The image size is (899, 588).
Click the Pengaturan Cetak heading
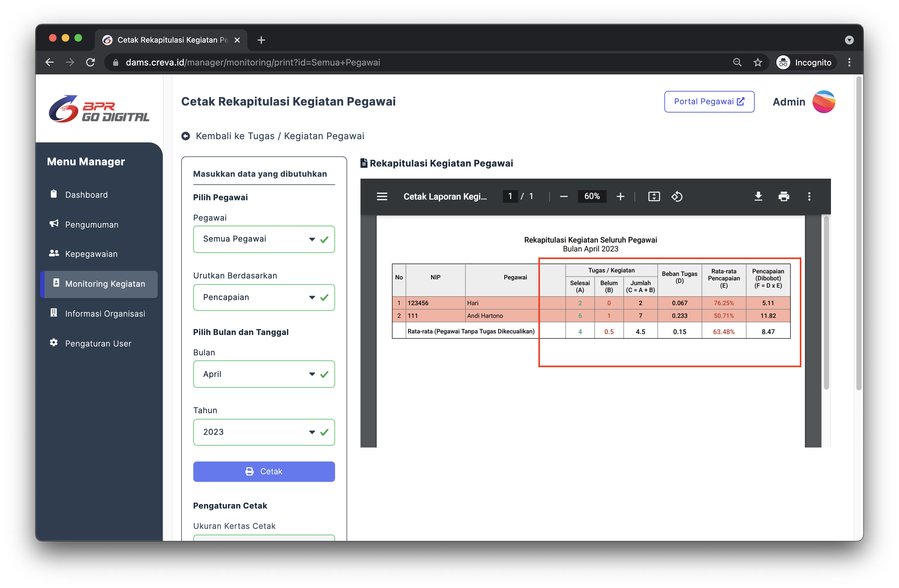tap(230, 506)
